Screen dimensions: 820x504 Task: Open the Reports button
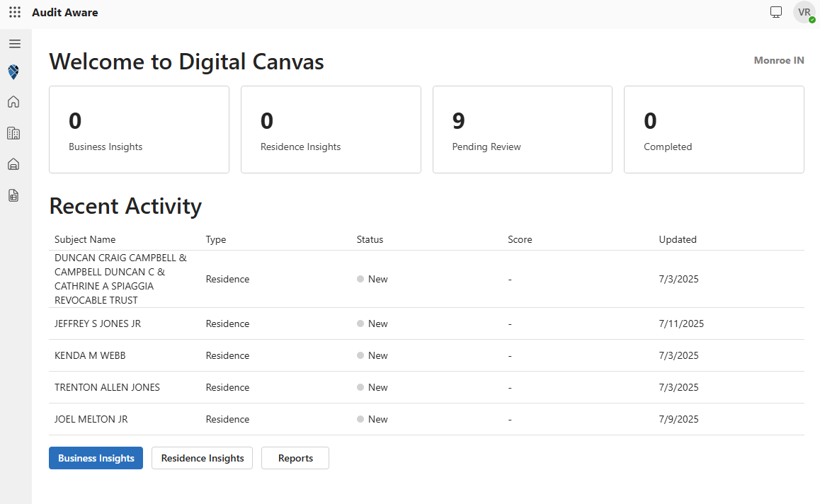tap(295, 458)
